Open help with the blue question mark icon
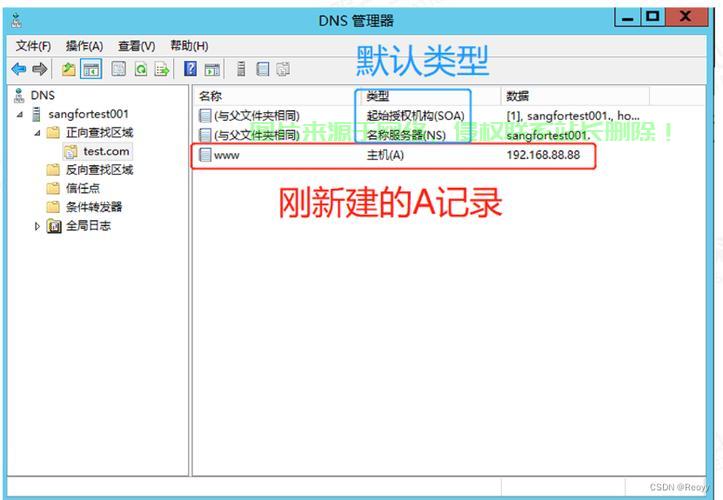723x500 pixels. point(190,69)
